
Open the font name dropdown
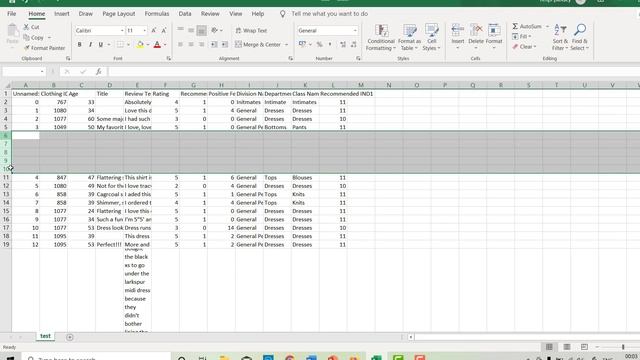[x=122, y=31]
